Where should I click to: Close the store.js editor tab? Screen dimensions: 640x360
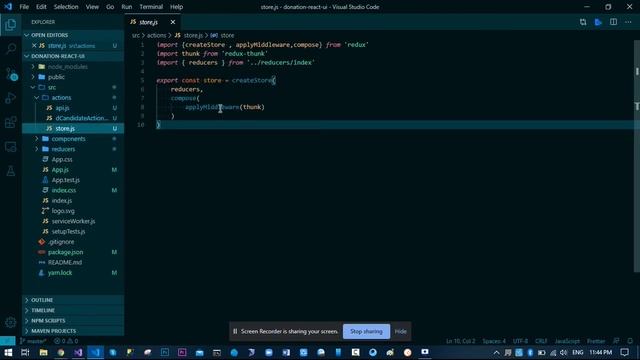[173, 22]
